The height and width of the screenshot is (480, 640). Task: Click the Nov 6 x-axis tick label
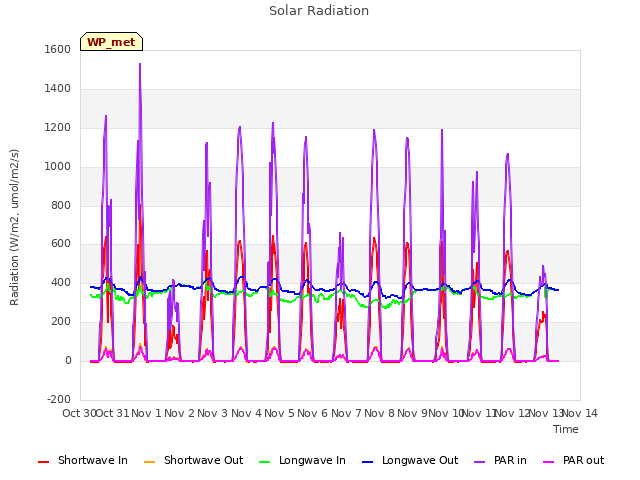(x=313, y=413)
